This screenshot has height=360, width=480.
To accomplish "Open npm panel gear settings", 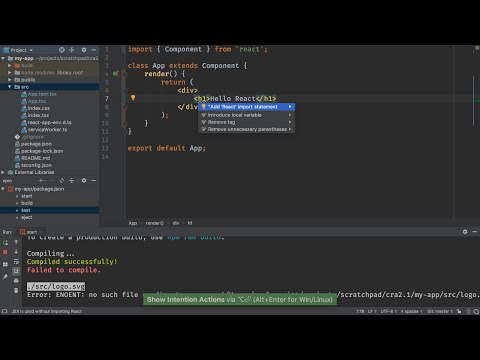I will [84, 180].
